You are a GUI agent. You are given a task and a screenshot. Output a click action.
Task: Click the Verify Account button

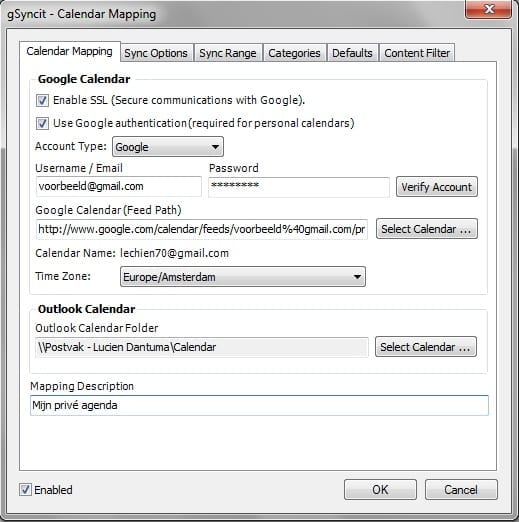coord(437,187)
